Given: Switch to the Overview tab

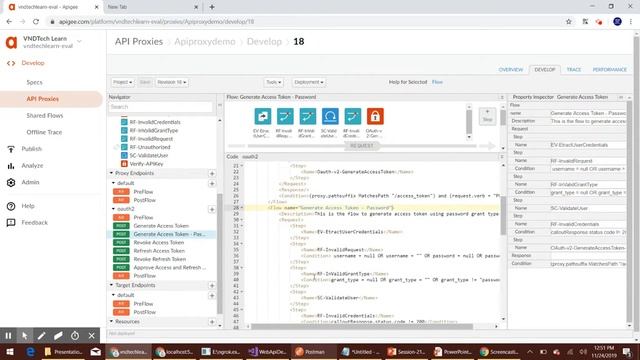Looking at the screenshot, I should 511,70.
